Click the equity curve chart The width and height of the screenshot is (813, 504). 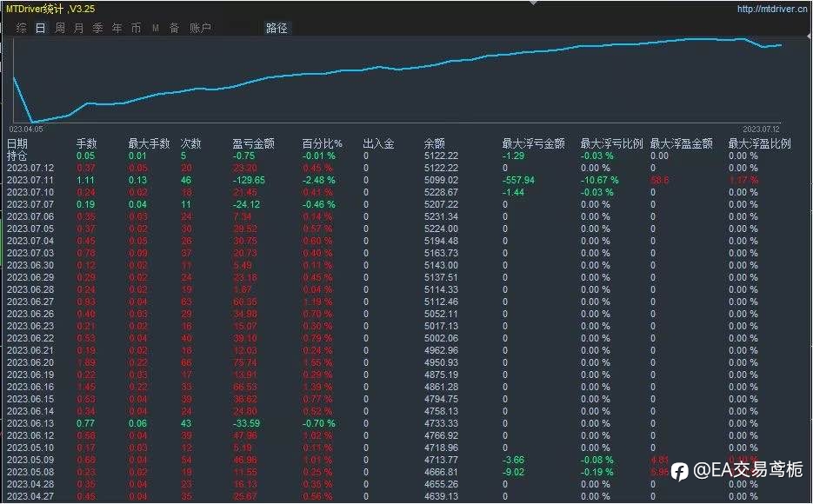(397, 80)
